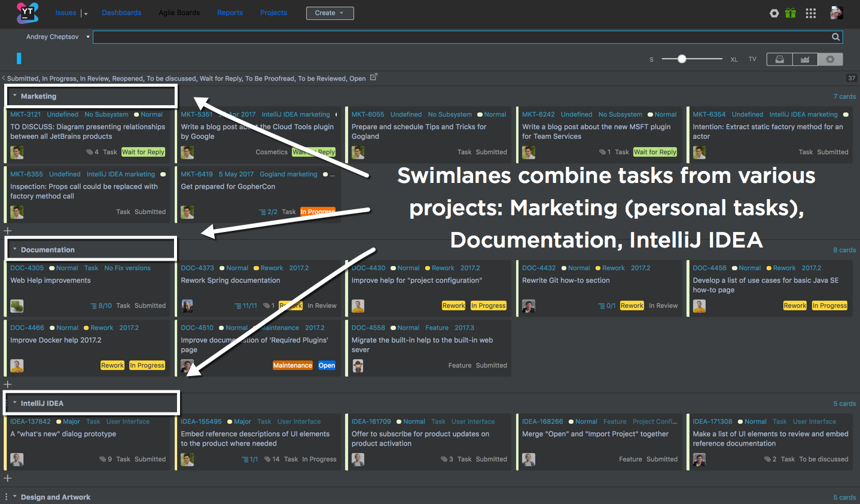The width and height of the screenshot is (860, 504).
Task: Click the attachments paperclip on card MKT-3121
Action: pos(89,152)
